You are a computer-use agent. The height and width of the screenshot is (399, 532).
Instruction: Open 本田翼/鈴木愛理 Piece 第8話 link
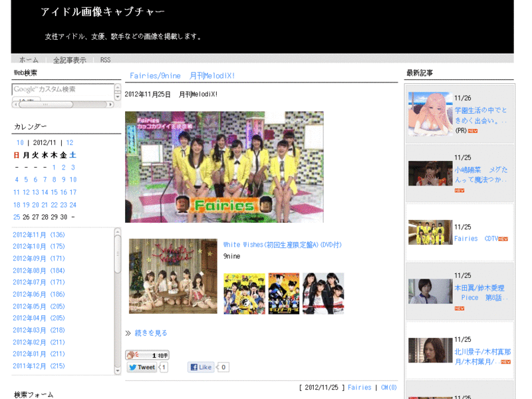(481, 293)
